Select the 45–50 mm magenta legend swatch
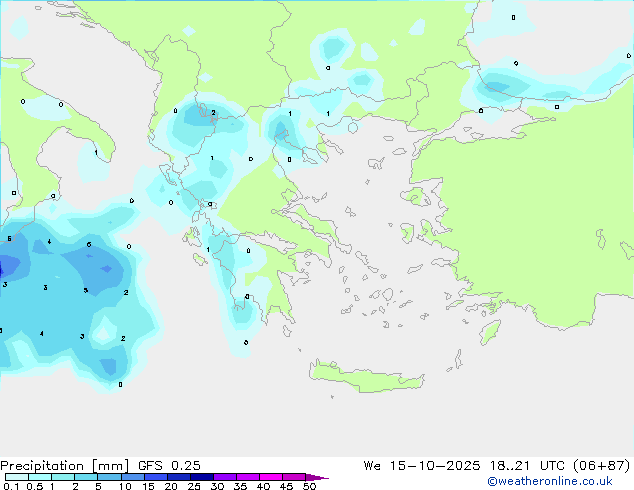 point(294,477)
